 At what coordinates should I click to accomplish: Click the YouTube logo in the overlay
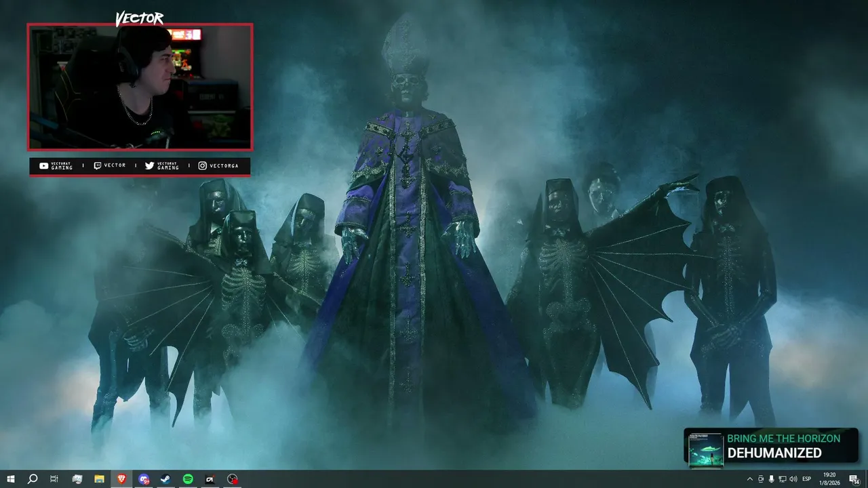[x=44, y=166]
